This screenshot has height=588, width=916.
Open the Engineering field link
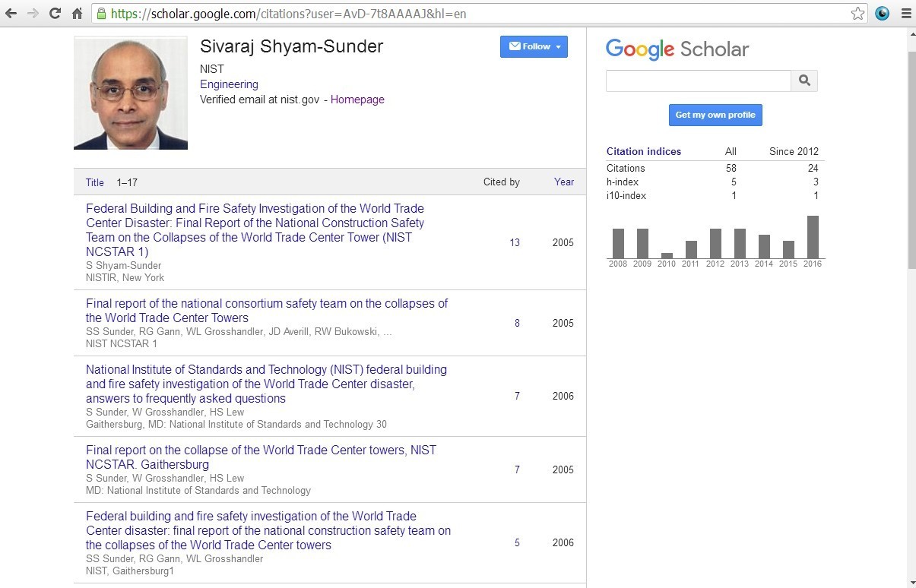229,84
